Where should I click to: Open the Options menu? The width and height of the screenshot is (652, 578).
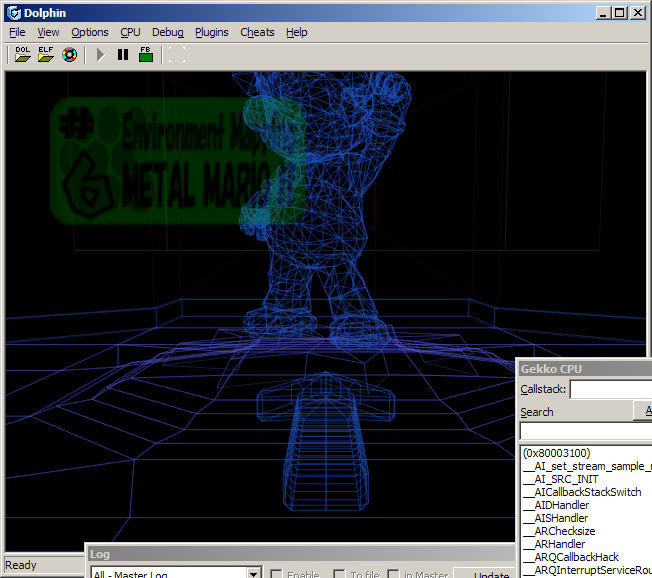click(x=90, y=32)
